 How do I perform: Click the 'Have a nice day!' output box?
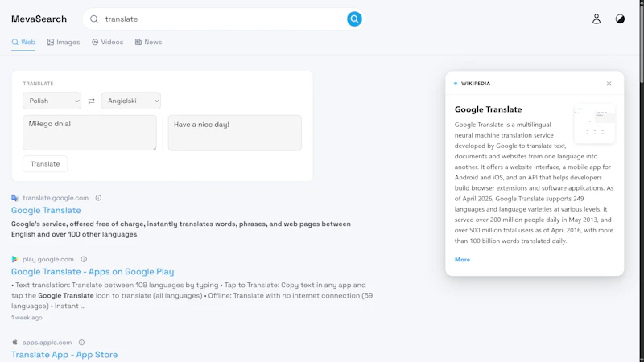tap(234, 133)
